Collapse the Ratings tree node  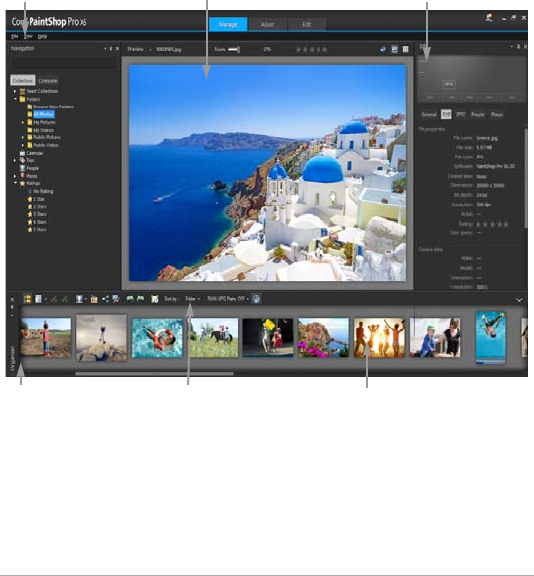tap(15, 183)
